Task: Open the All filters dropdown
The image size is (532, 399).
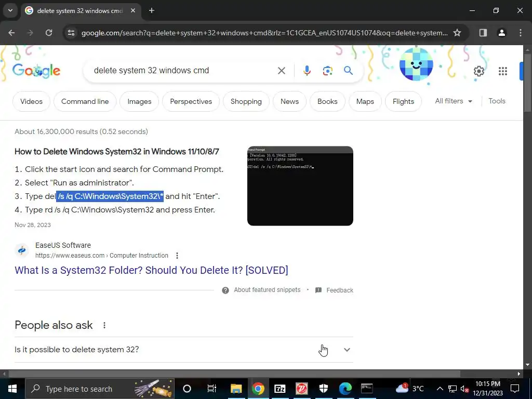Action: (x=454, y=101)
